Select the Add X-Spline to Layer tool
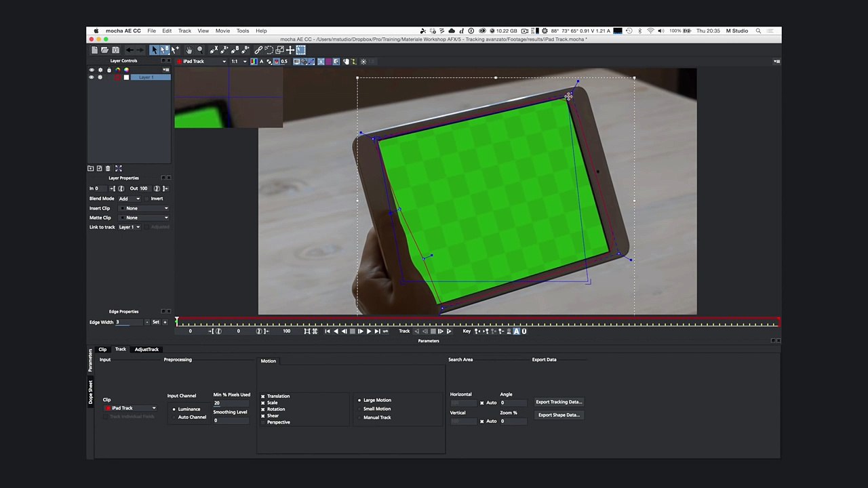 pos(224,50)
